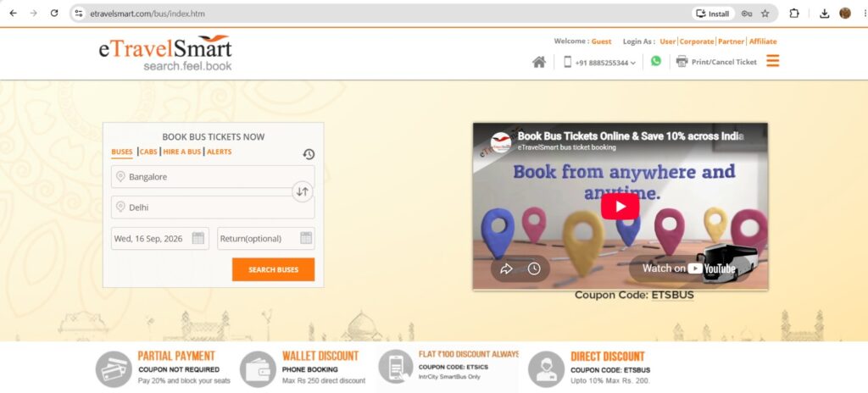868x393 pixels.
Task: Open the Return(optional) date field
Action: tap(266, 239)
